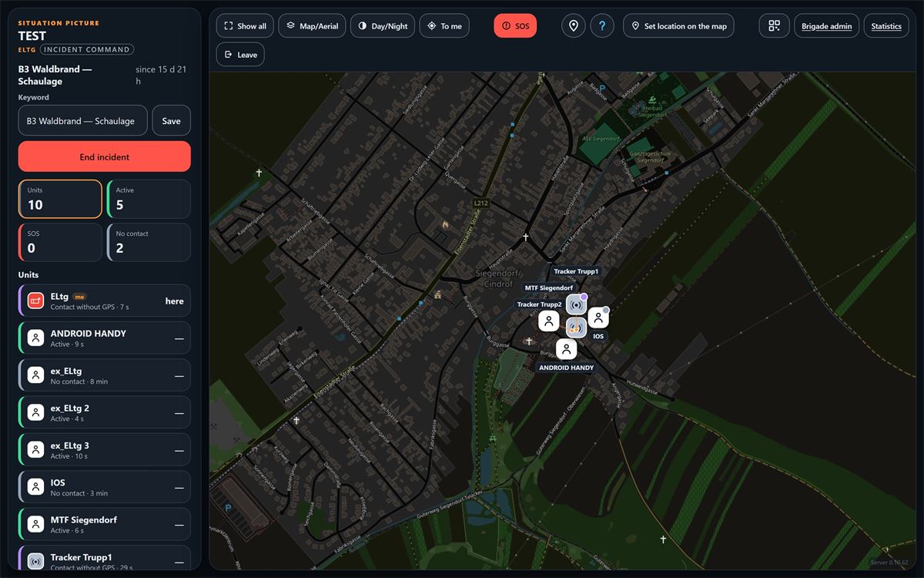Click the 'since 15 d 21 h' text
Screen dimensions: 924x578
pyautogui.click(x=161, y=75)
